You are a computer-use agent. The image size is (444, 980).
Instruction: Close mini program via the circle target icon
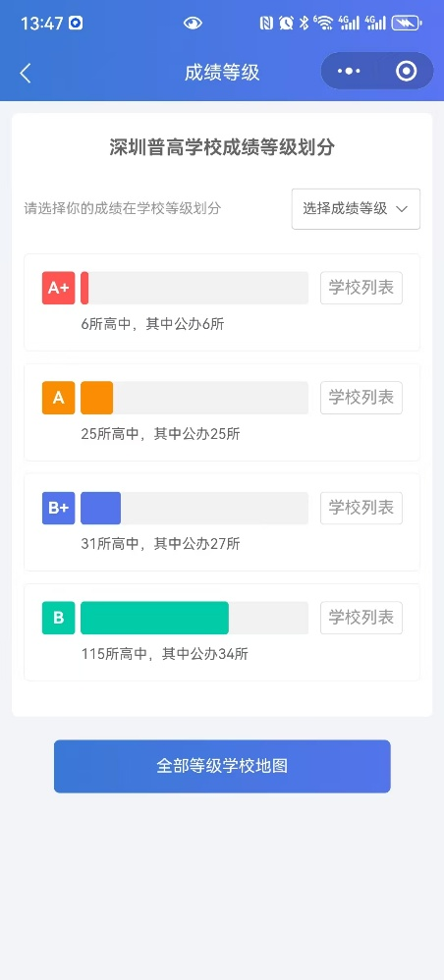point(407,72)
